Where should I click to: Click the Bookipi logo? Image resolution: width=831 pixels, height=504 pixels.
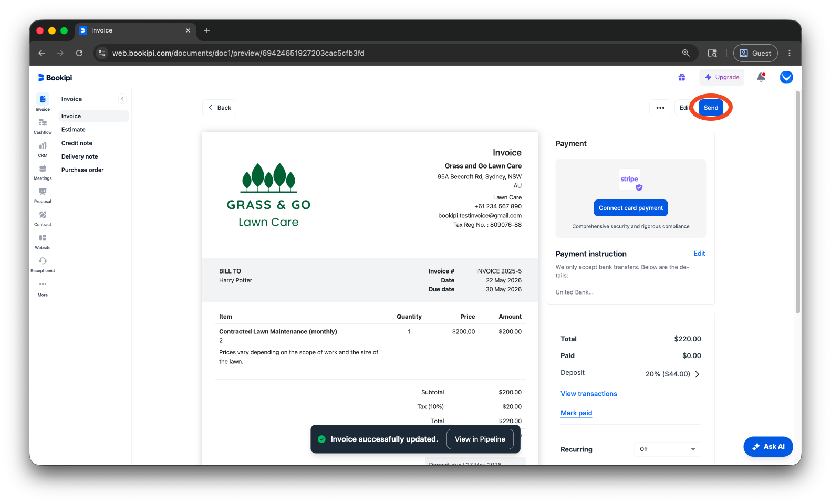pos(55,78)
